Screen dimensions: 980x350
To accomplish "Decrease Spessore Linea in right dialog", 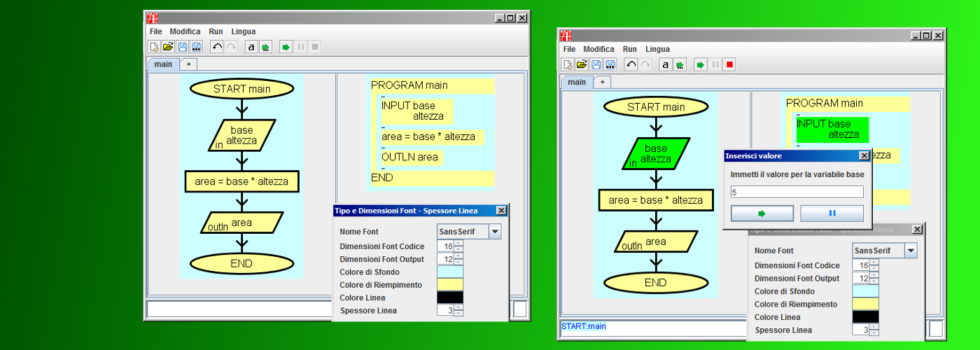I will 874,333.
